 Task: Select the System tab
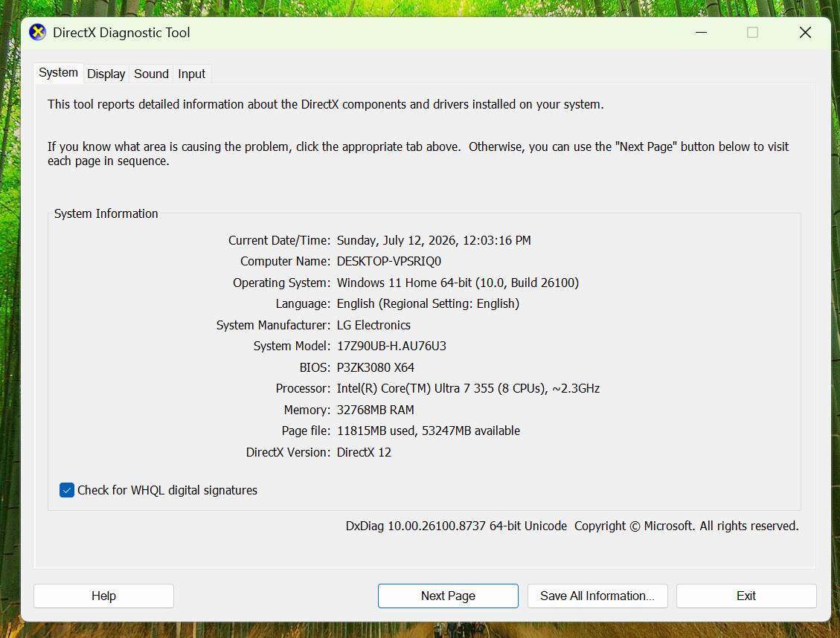[58, 73]
